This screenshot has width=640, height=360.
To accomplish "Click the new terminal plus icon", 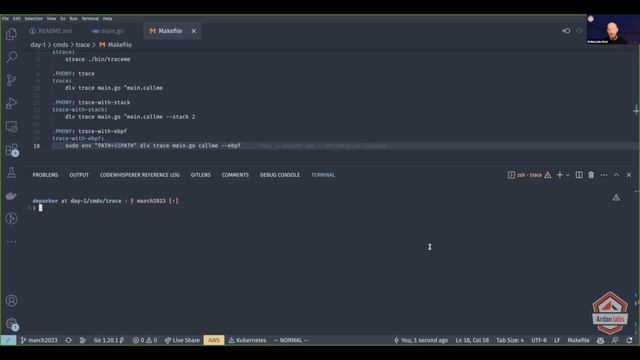I will click(x=560, y=175).
